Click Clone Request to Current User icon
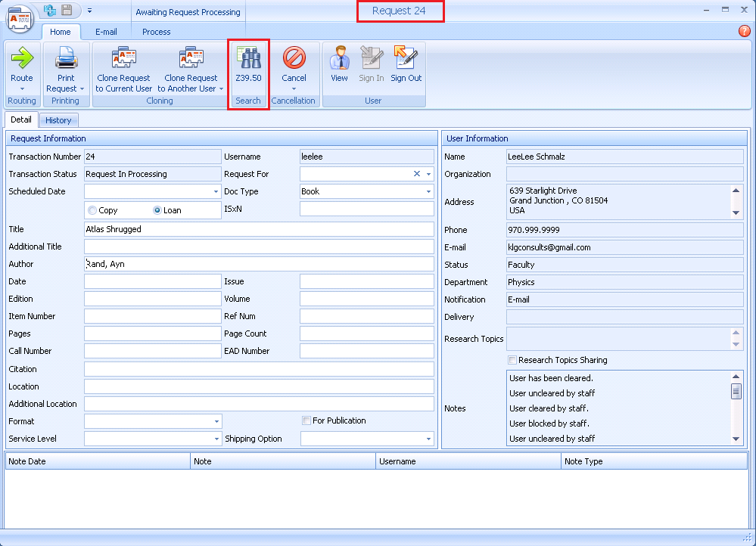Screen dimensions: 756x546 [124, 58]
